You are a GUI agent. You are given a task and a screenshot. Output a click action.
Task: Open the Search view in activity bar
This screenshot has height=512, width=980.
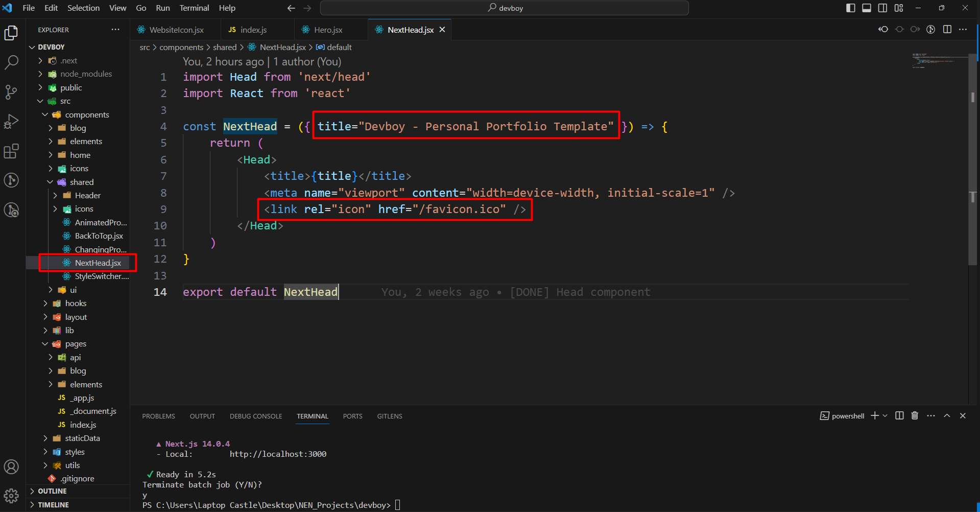click(x=11, y=62)
